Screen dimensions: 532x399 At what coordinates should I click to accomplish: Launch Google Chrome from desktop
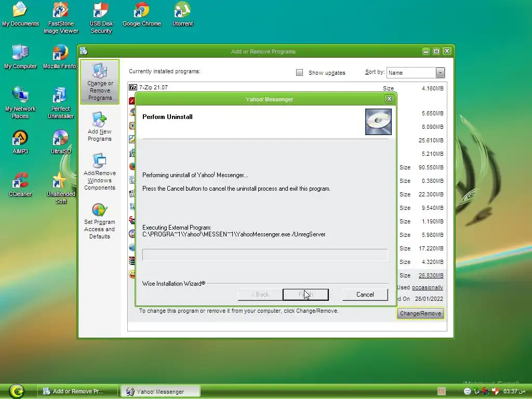pos(142,14)
